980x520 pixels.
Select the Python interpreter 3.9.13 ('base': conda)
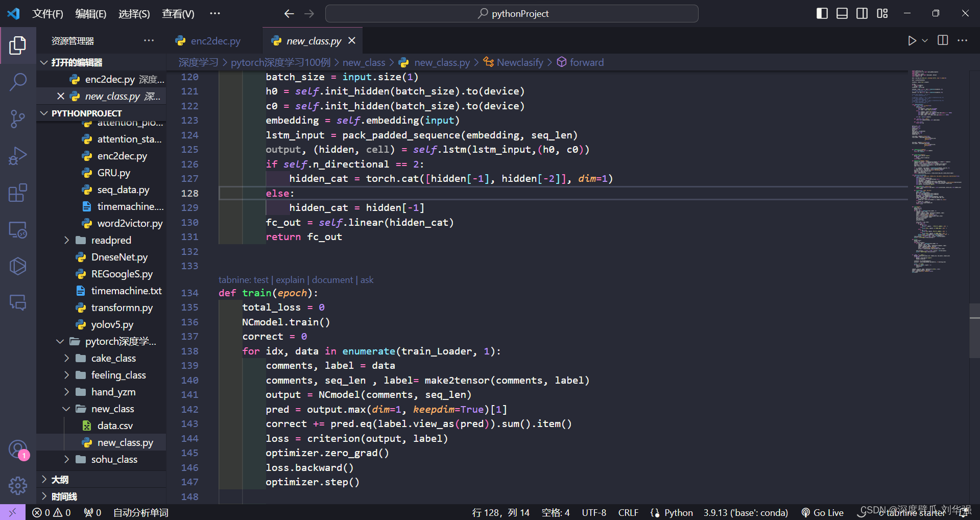click(x=746, y=512)
